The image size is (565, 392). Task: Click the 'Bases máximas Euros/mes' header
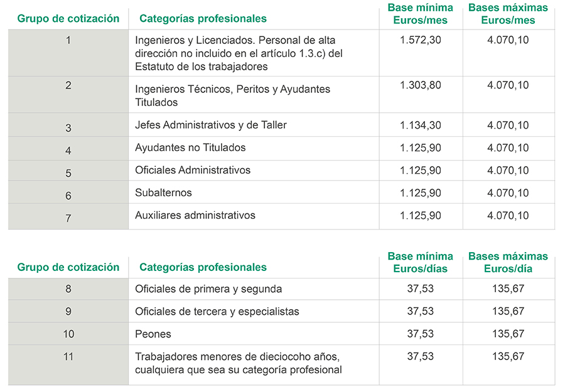click(x=508, y=14)
